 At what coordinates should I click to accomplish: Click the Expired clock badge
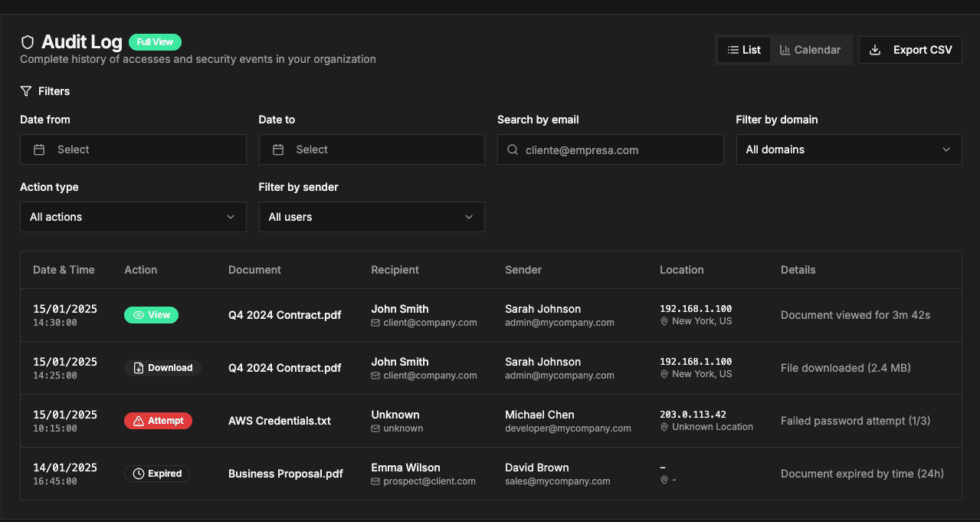tap(157, 474)
